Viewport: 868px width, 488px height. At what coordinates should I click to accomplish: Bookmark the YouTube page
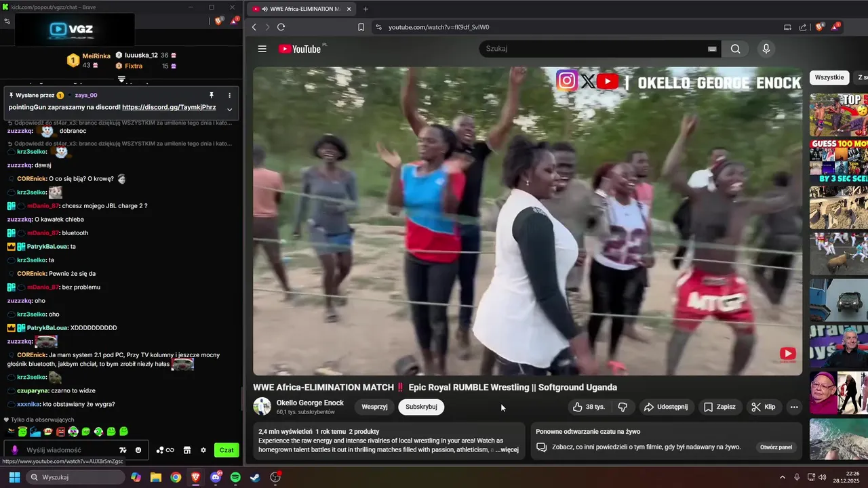point(361,27)
